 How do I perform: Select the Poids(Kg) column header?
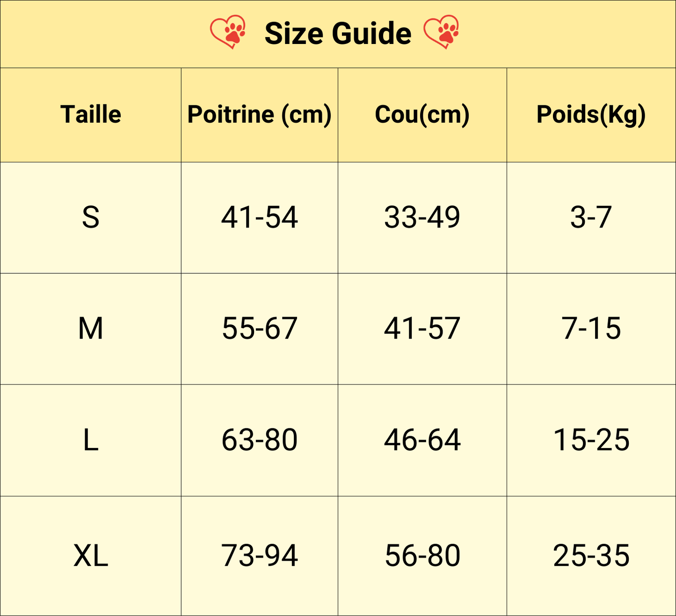coord(591,115)
